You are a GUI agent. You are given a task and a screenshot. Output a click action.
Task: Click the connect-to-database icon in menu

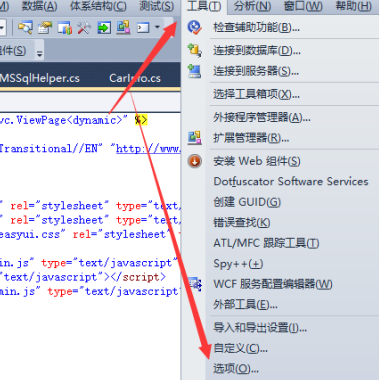194,50
